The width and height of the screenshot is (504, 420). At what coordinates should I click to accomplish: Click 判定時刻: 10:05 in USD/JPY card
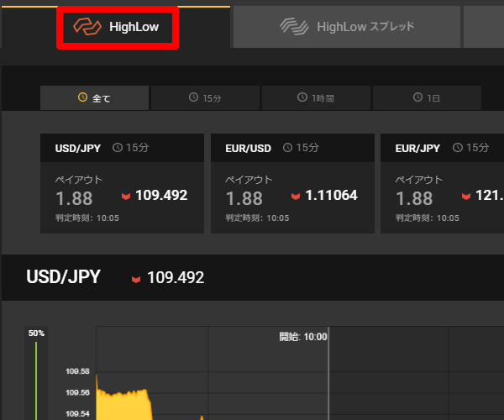87,218
